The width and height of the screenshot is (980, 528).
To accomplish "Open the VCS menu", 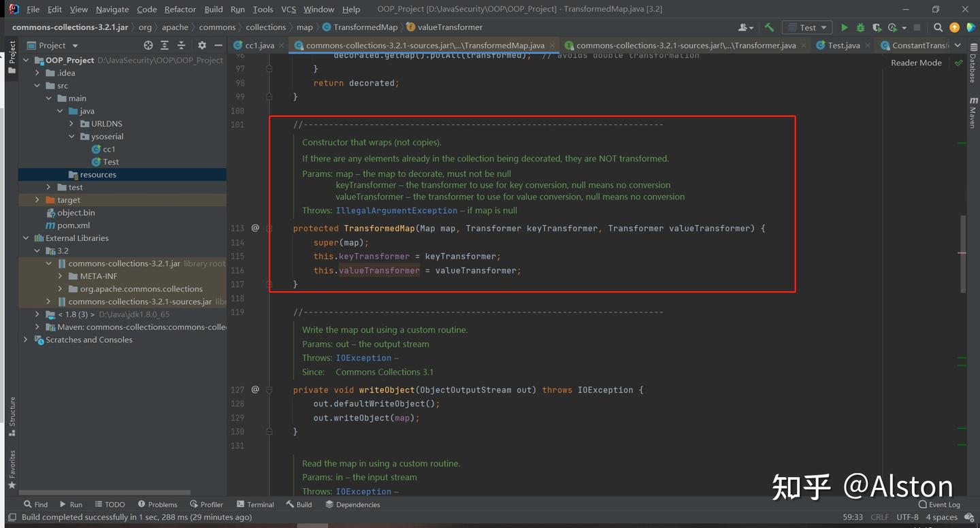I will click(x=289, y=10).
